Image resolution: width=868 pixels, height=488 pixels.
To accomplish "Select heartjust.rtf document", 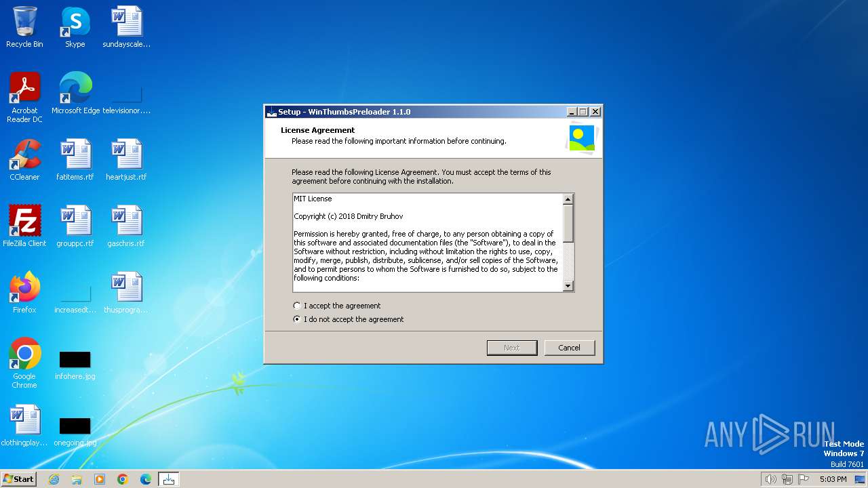I will coord(127,160).
